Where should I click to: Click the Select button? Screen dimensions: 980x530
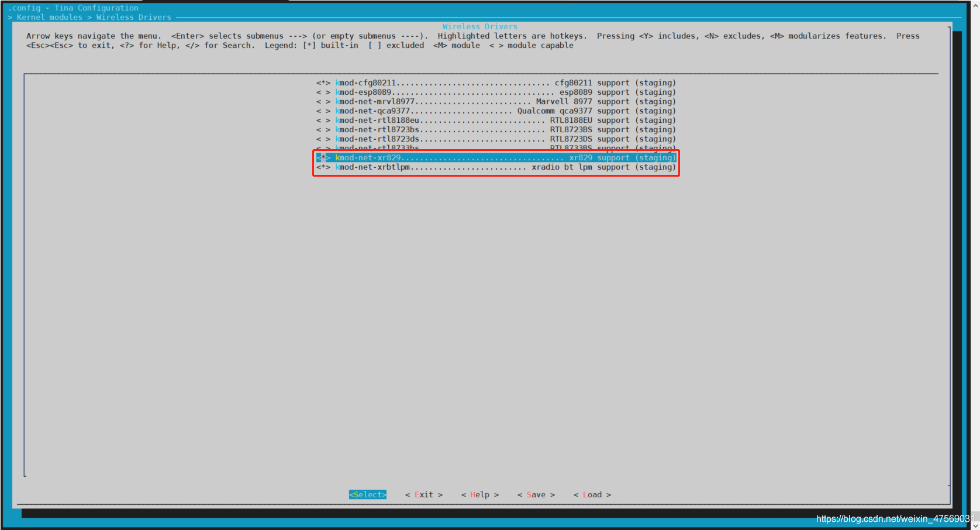click(368, 495)
